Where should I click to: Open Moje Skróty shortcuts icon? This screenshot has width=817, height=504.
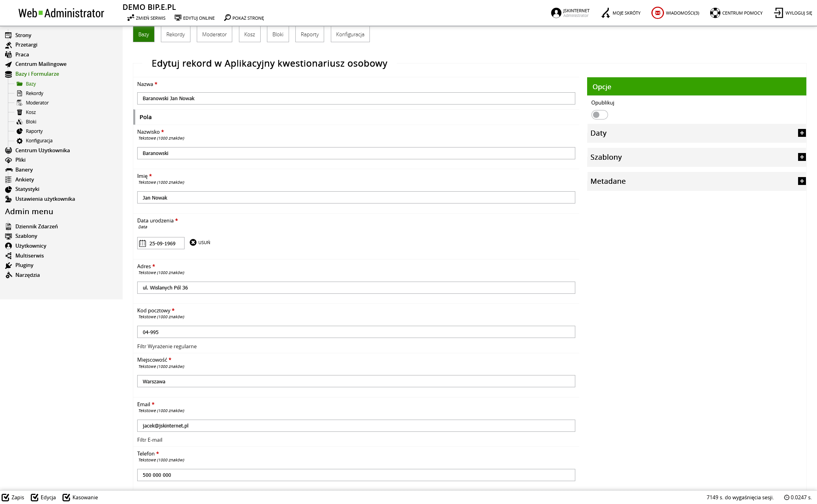[605, 13]
